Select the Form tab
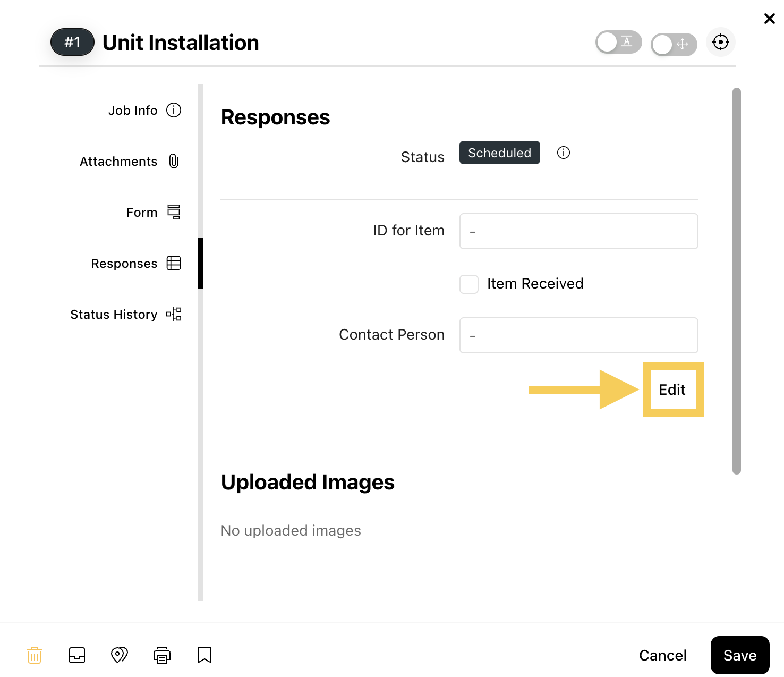The image size is (784, 677). (154, 212)
